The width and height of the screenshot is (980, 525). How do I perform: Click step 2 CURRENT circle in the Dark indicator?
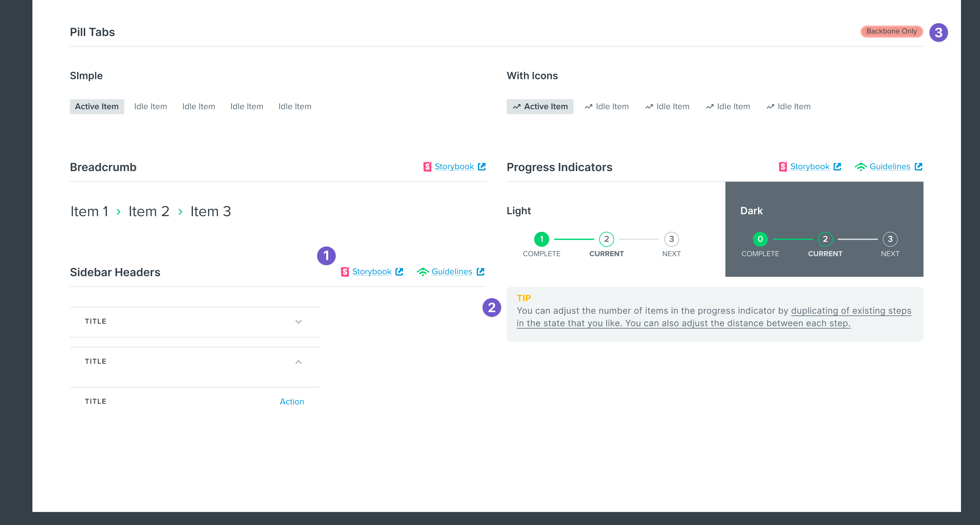point(825,239)
